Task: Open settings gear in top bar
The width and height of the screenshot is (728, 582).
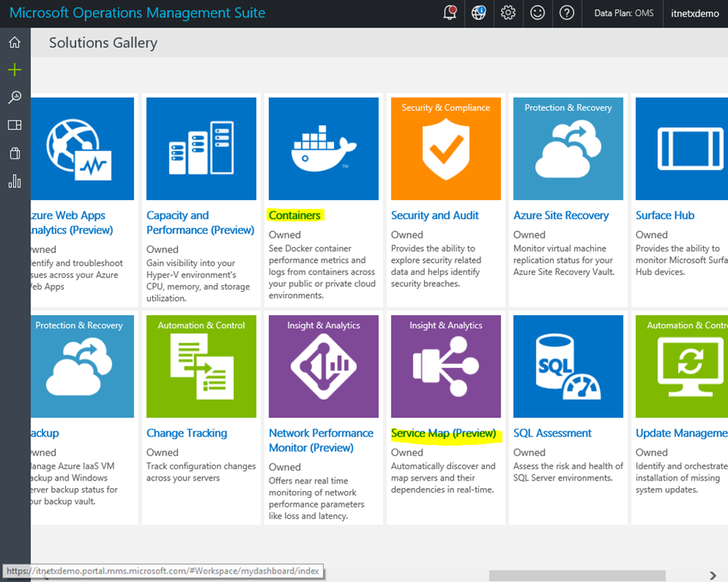Action: click(508, 13)
